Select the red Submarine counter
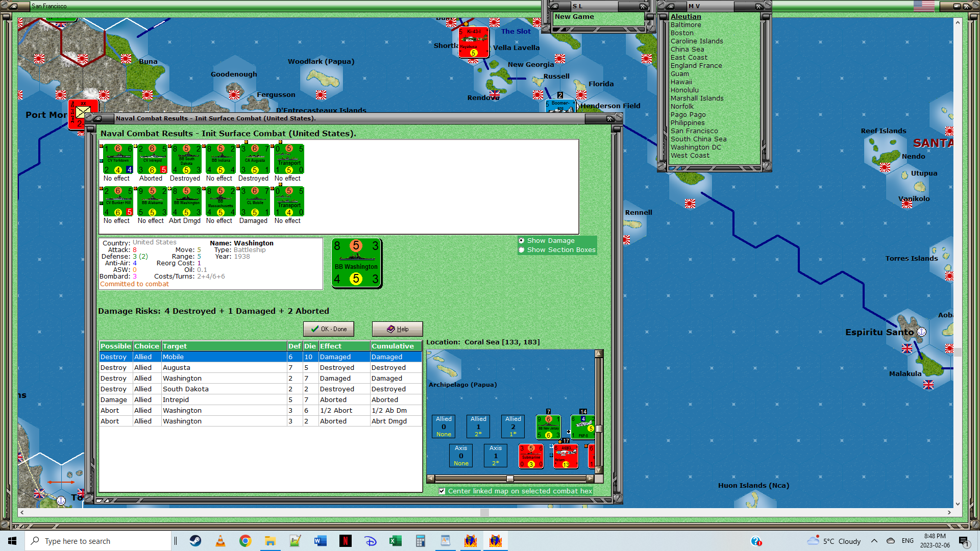 pyautogui.click(x=531, y=456)
